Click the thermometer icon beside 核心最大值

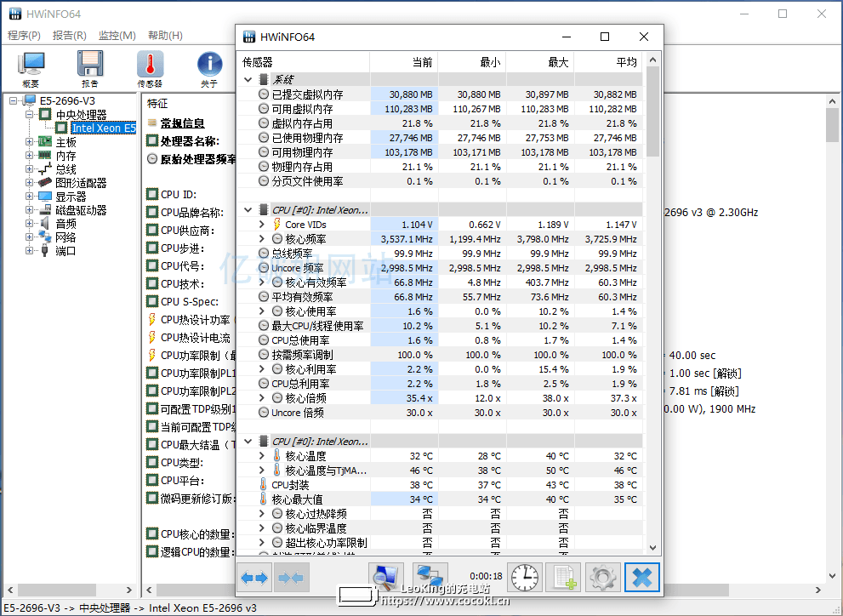(264, 499)
